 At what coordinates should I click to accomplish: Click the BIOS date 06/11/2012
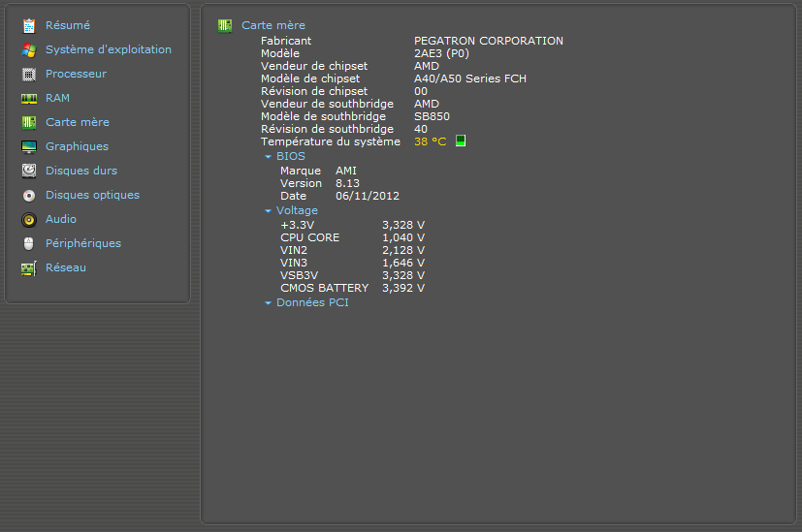point(368,197)
